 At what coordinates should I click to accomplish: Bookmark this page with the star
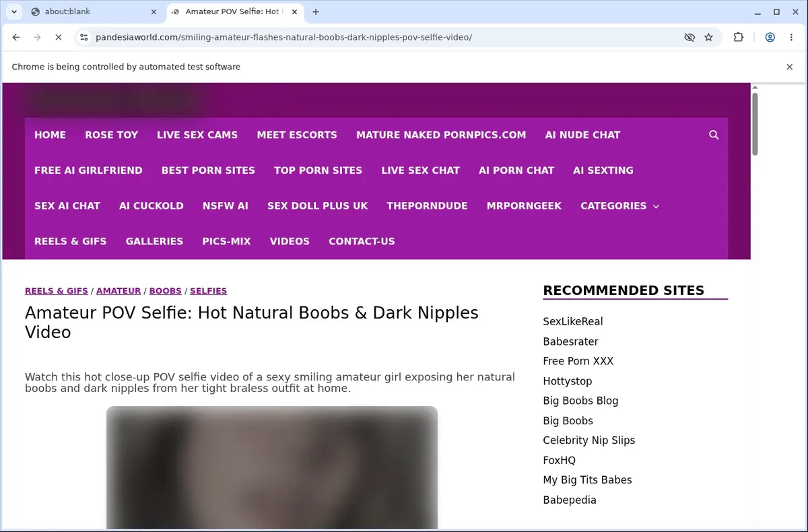(x=708, y=37)
